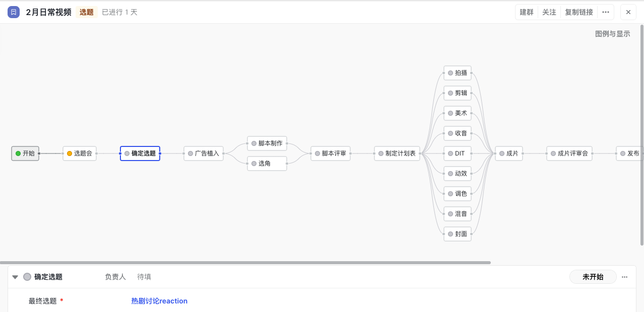Viewport: 644px width, 312px height.
Task: Select the 广告植入 workflow node
Action: tap(204, 153)
